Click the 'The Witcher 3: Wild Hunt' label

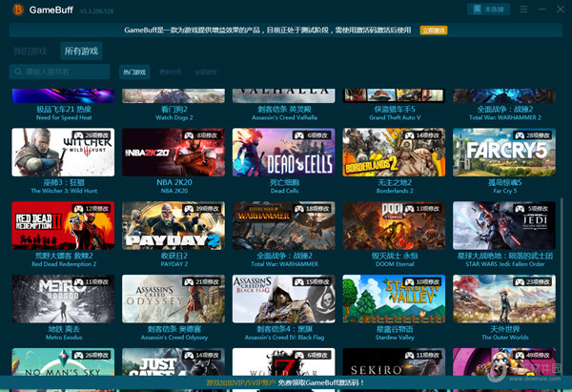pyautogui.click(x=64, y=191)
